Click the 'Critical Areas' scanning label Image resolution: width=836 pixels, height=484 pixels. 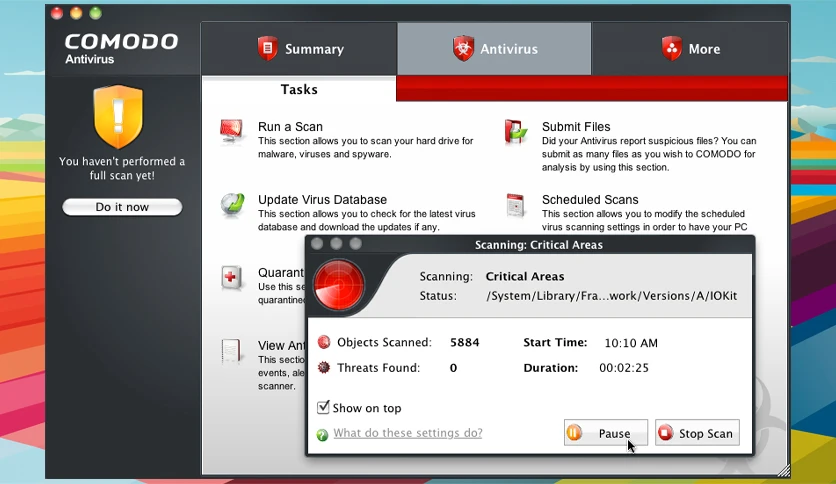[525, 276]
